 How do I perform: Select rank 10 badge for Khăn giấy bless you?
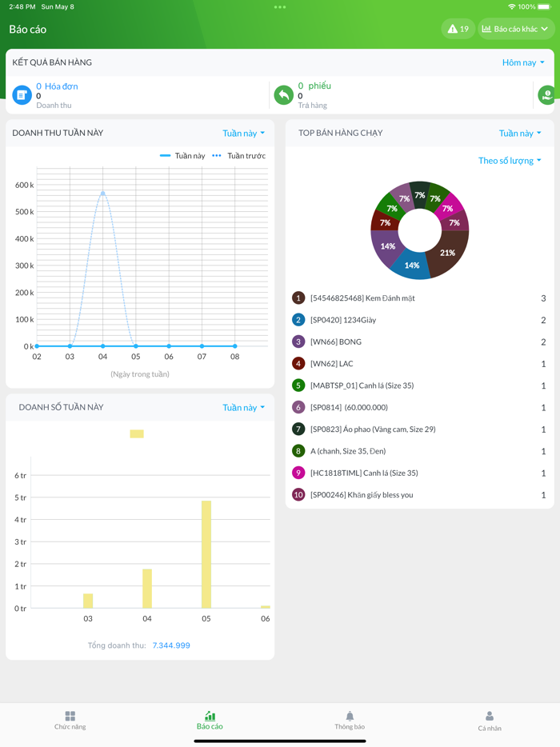point(298,495)
